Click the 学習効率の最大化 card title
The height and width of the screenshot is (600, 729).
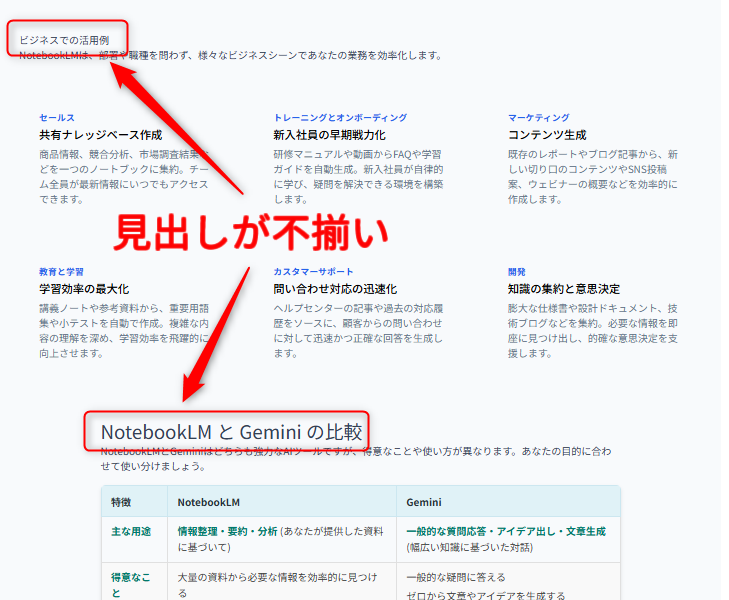[84, 289]
